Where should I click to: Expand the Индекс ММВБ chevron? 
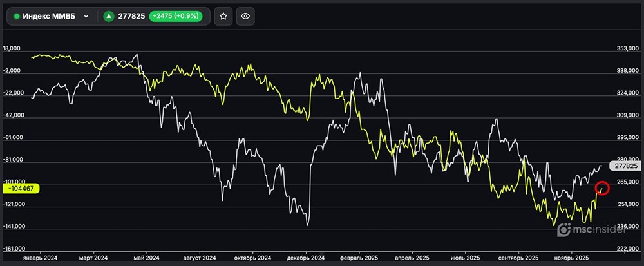[x=86, y=17]
